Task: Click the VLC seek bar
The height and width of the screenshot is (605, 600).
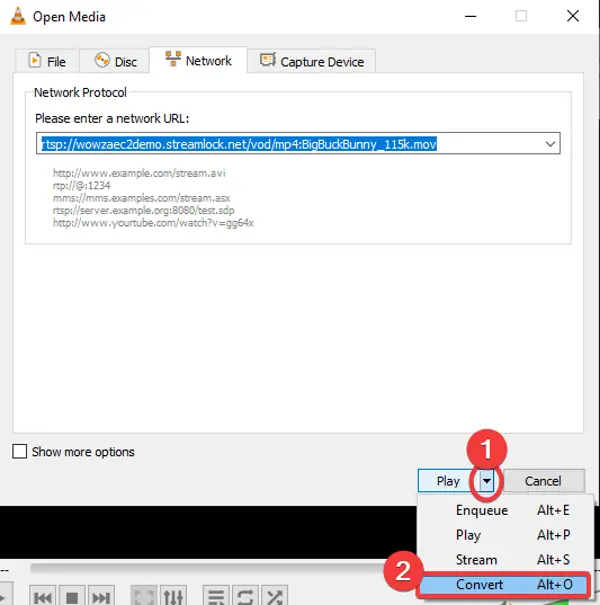Action: (x=208, y=568)
